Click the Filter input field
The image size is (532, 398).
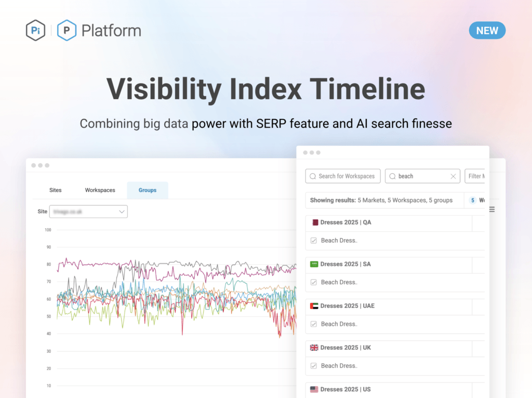click(x=475, y=176)
